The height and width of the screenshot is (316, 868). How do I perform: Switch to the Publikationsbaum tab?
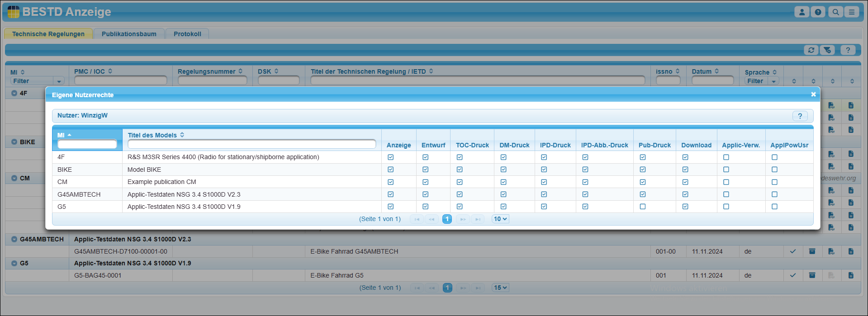coord(129,34)
